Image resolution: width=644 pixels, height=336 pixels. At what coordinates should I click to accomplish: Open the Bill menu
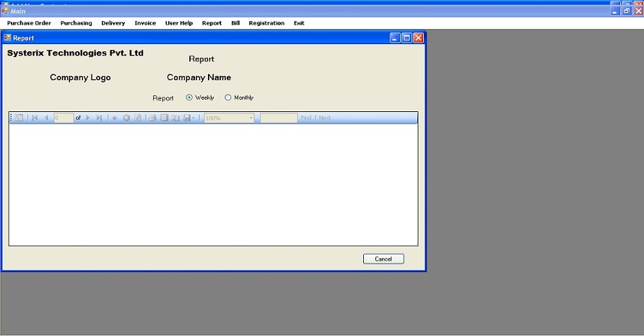235,23
